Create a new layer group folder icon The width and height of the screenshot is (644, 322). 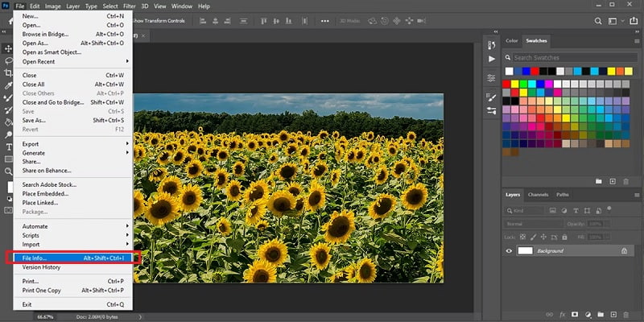600,315
